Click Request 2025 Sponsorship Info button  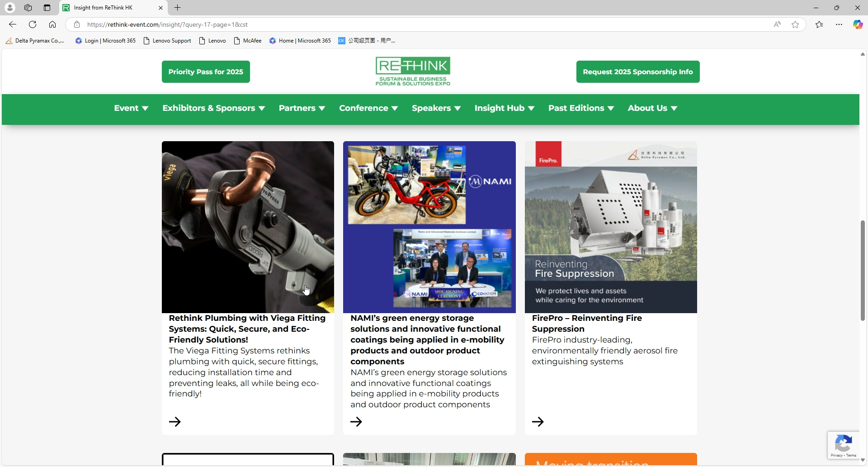[638, 72]
